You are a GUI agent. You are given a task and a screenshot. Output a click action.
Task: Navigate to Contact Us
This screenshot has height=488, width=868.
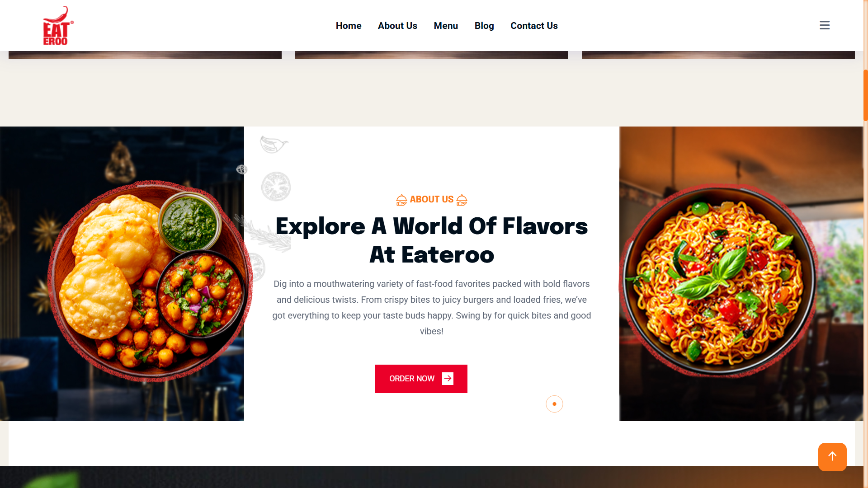(534, 26)
